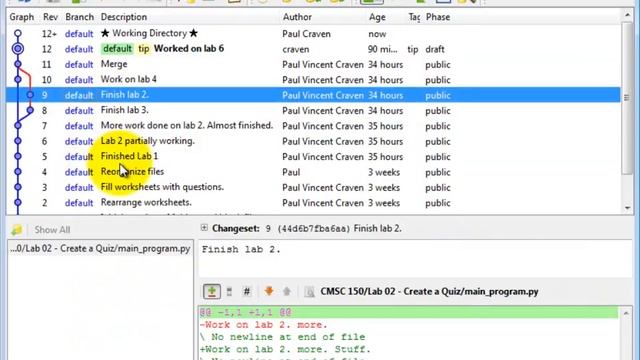
Task: Click the revision list scrollbar down arrow
Action: 627,208
